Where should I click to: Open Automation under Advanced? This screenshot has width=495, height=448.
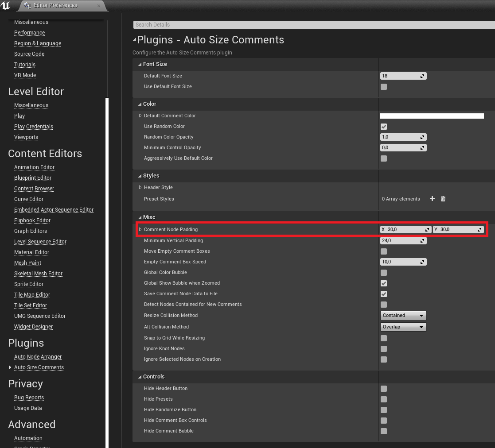[x=28, y=438]
